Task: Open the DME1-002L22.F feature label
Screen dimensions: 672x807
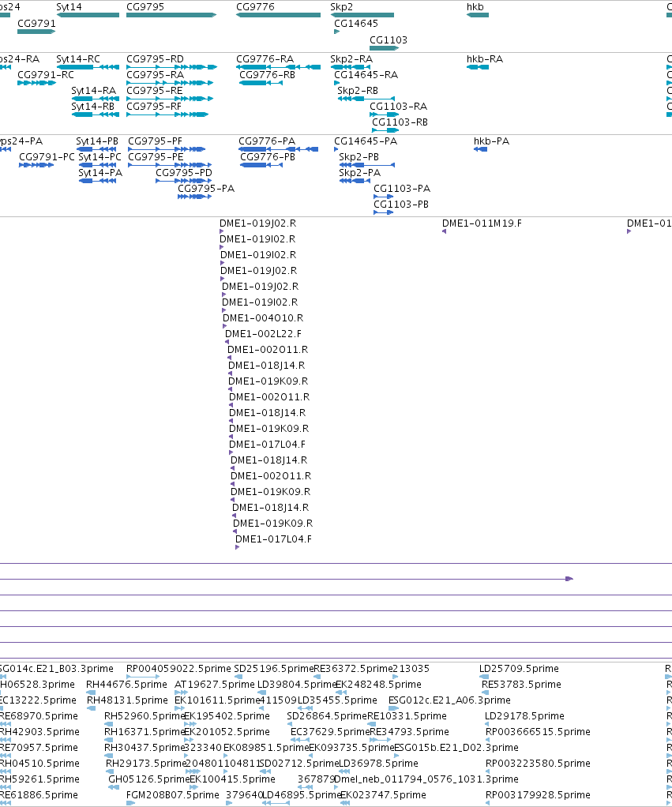Action: pyautogui.click(x=263, y=333)
